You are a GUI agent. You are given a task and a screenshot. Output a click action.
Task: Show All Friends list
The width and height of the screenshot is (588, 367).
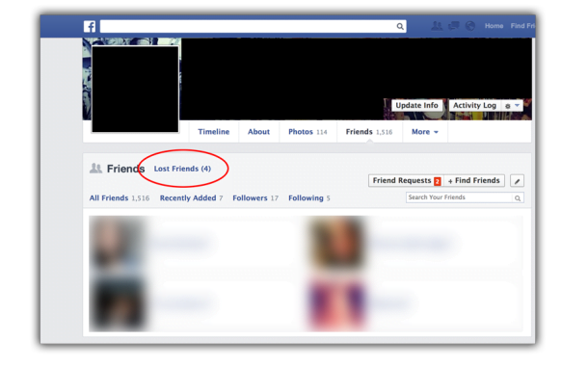(x=120, y=197)
